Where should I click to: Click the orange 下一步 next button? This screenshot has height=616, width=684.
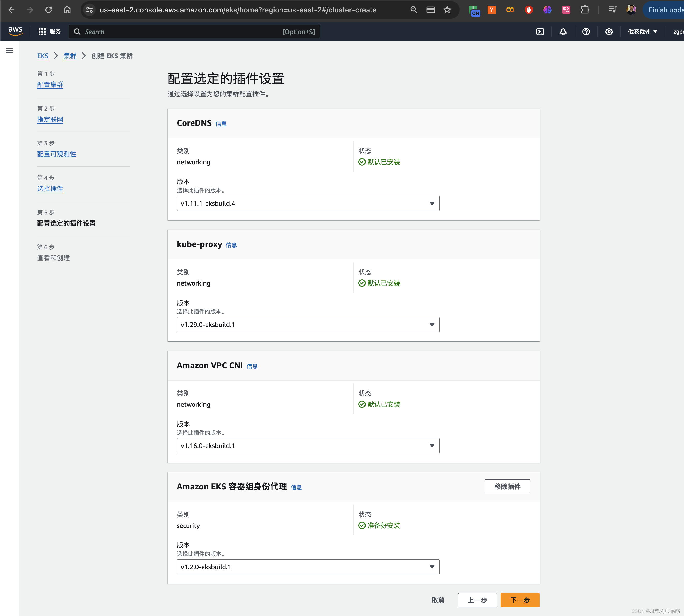click(520, 600)
